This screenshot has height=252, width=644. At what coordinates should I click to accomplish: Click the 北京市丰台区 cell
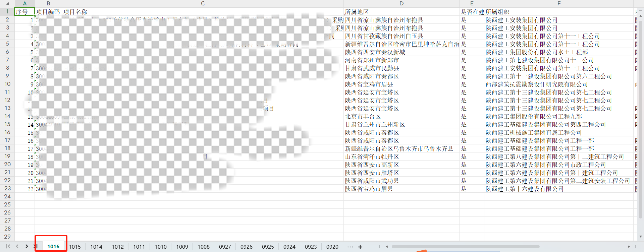tap(401, 117)
